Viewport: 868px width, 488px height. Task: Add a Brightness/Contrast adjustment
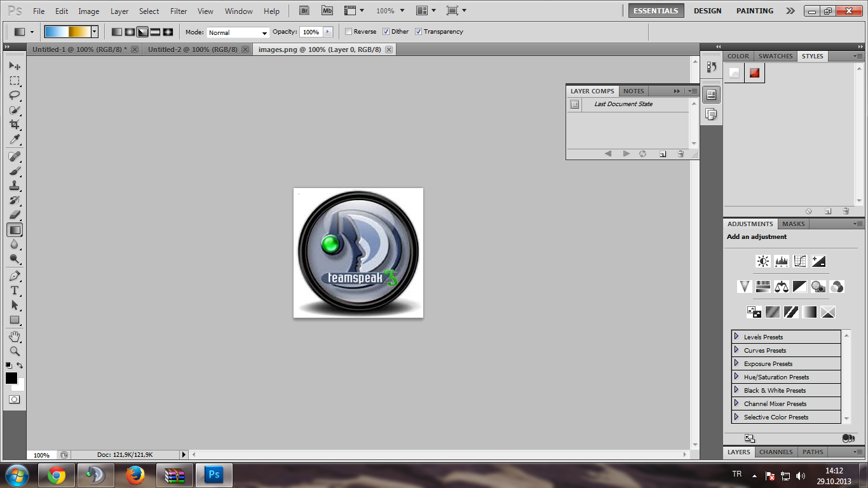(x=763, y=261)
